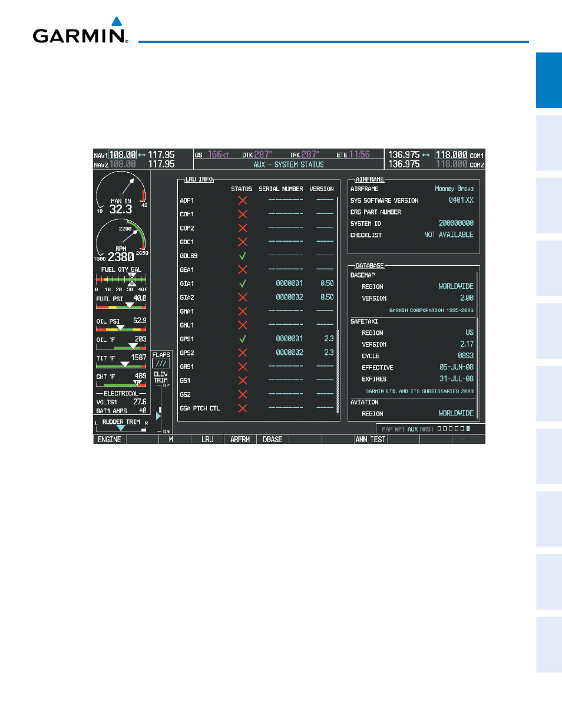Click the GMU1 red X status icon

pyautogui.click(x=242, y=325)
